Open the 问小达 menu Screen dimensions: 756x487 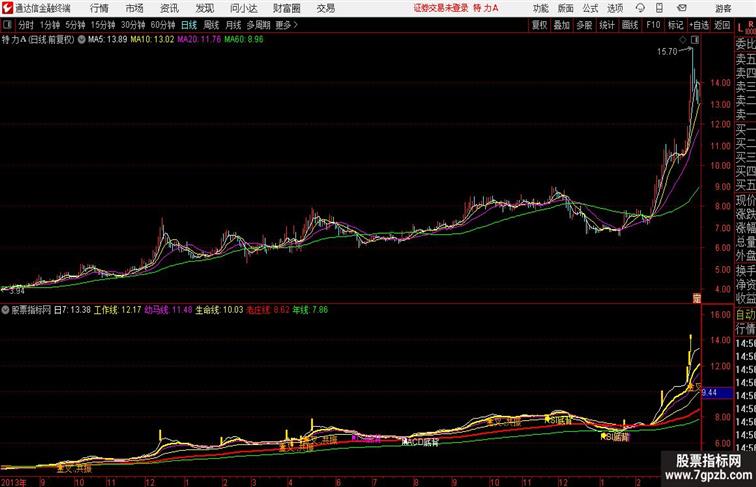click(x=243, y=8)
